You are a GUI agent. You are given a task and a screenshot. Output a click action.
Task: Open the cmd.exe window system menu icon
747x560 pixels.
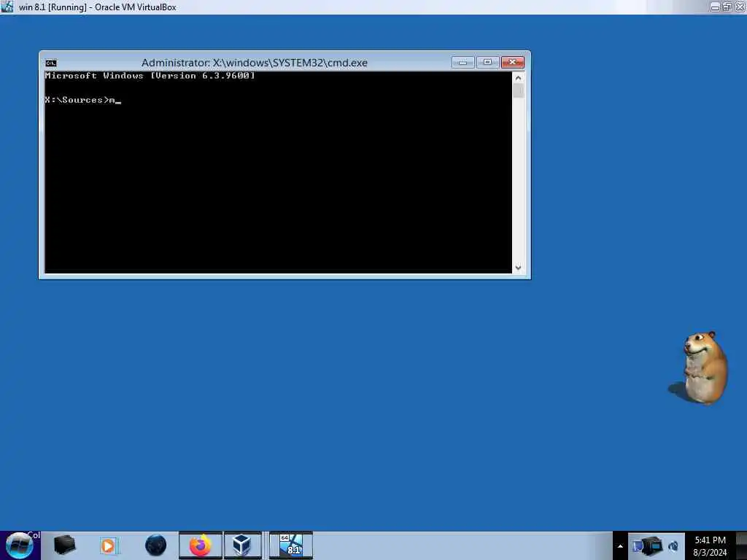click(50, 63)
